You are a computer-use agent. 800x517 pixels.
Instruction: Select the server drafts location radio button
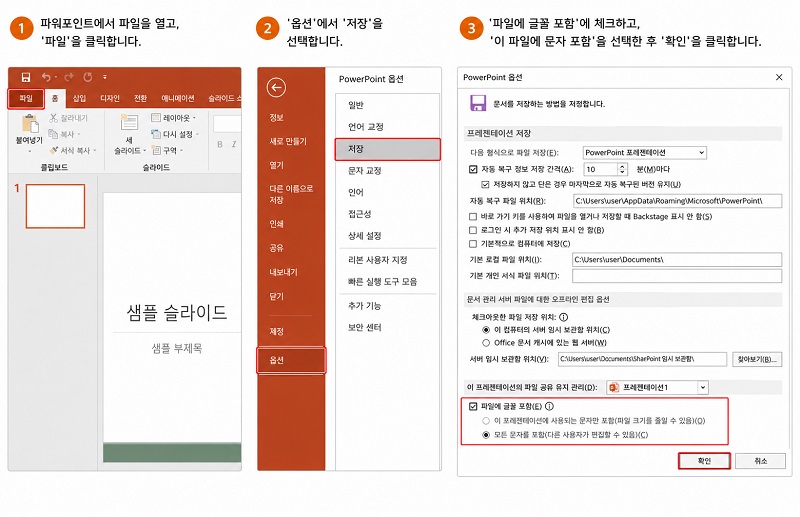tap(486, 330)
